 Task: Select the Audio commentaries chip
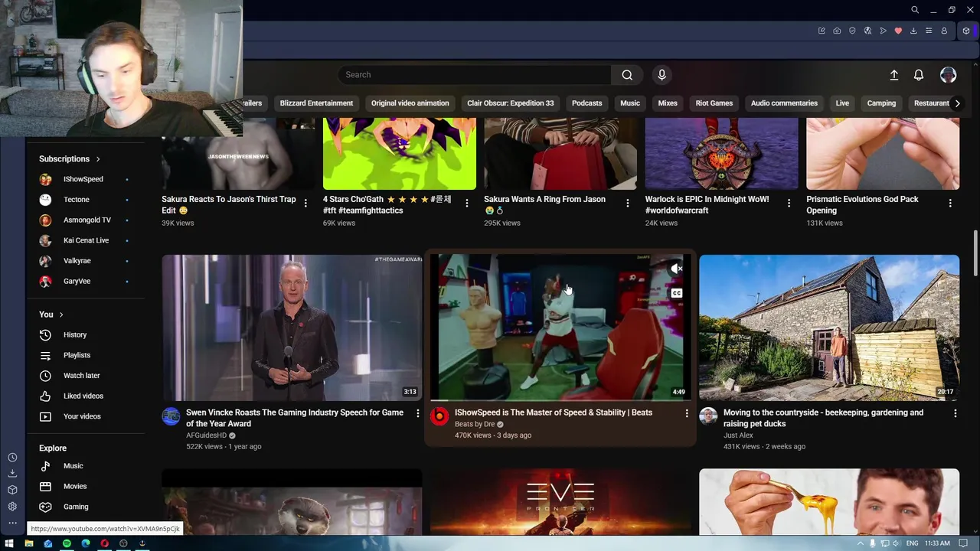tap(784, 103)
